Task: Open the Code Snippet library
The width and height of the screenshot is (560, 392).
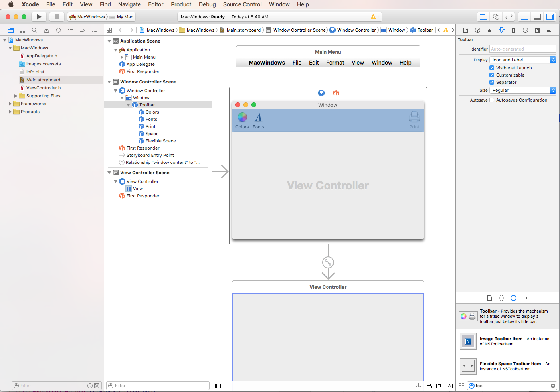Action: pos(501,298)
